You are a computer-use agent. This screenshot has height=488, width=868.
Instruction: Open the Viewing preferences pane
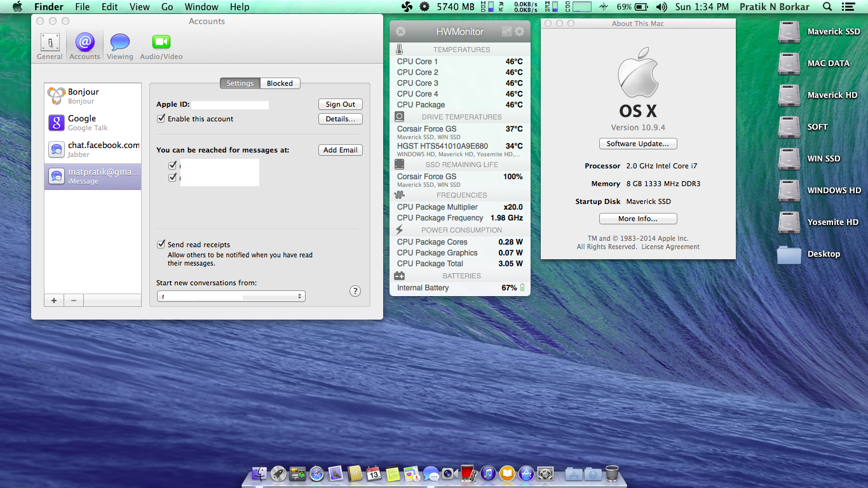[x=119, y=46]
